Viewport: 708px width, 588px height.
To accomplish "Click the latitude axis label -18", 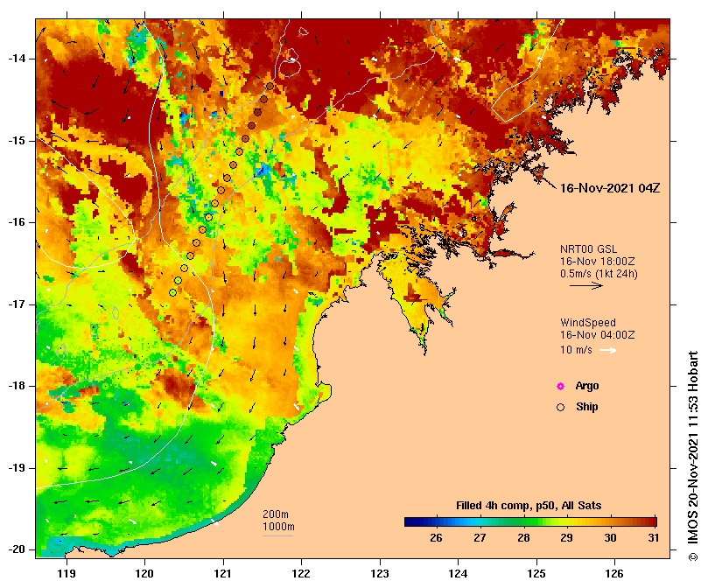I will click(x=17, y=386).
